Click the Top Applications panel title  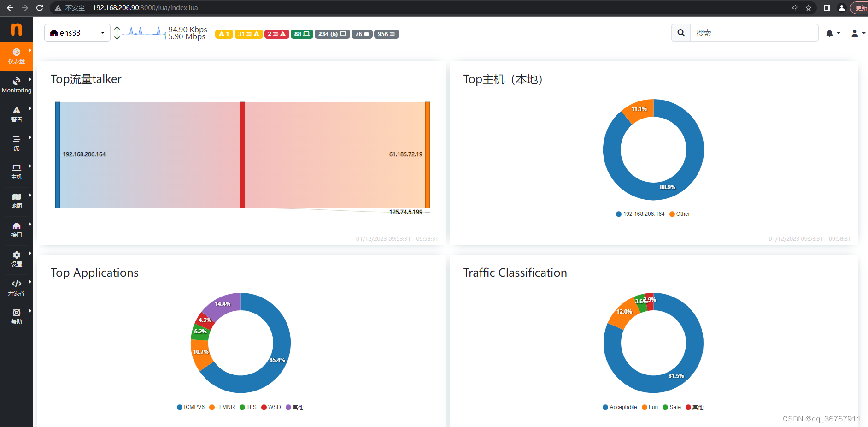[x=94, y=273]
